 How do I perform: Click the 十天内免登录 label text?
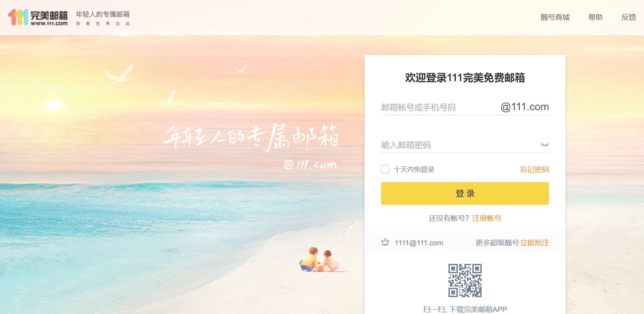414,170
